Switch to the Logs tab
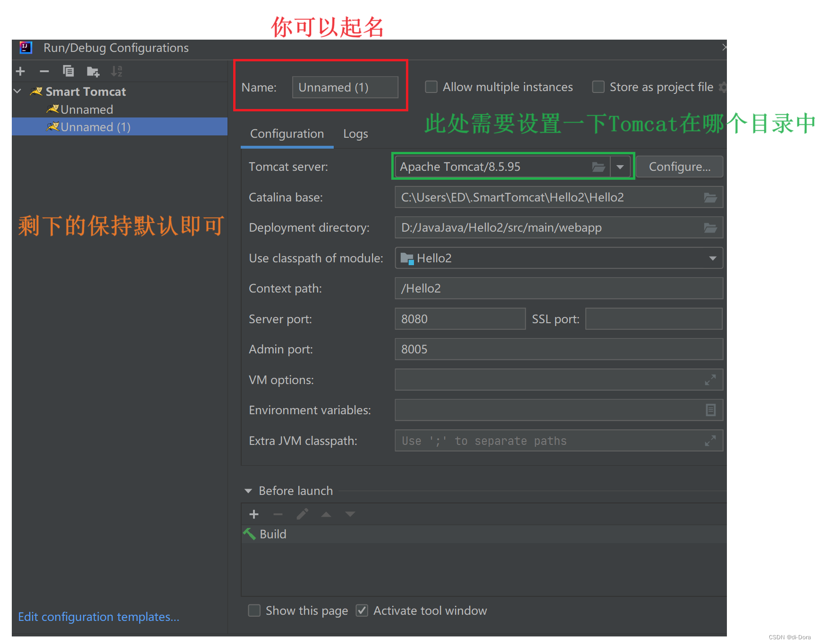This screenshot has width=818, height=644. click(x=355, y=134)
